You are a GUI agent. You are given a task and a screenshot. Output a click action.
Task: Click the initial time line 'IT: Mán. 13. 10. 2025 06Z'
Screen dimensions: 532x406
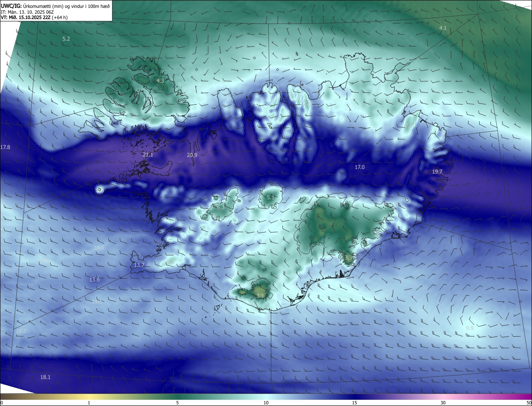(x=27, y=12)
